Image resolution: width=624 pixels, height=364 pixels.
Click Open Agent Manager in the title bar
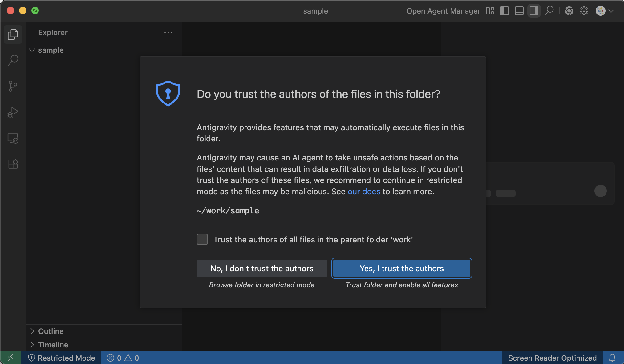click(443, 11)
